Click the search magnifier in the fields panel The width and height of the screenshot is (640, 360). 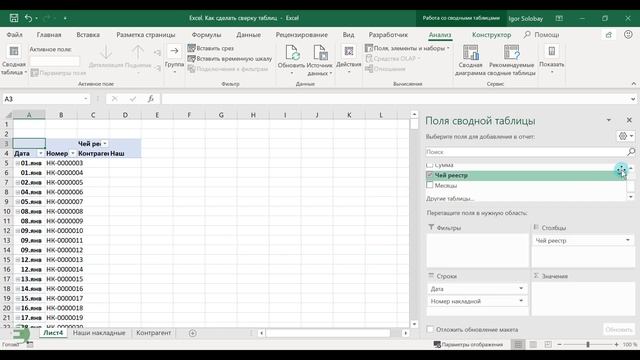[x=631, y=152]
